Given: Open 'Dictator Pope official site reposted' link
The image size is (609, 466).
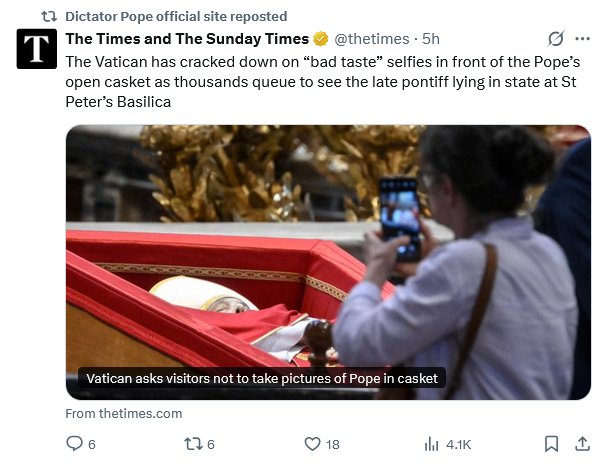Looking at the screenshot, I should [x=175, y=16].
